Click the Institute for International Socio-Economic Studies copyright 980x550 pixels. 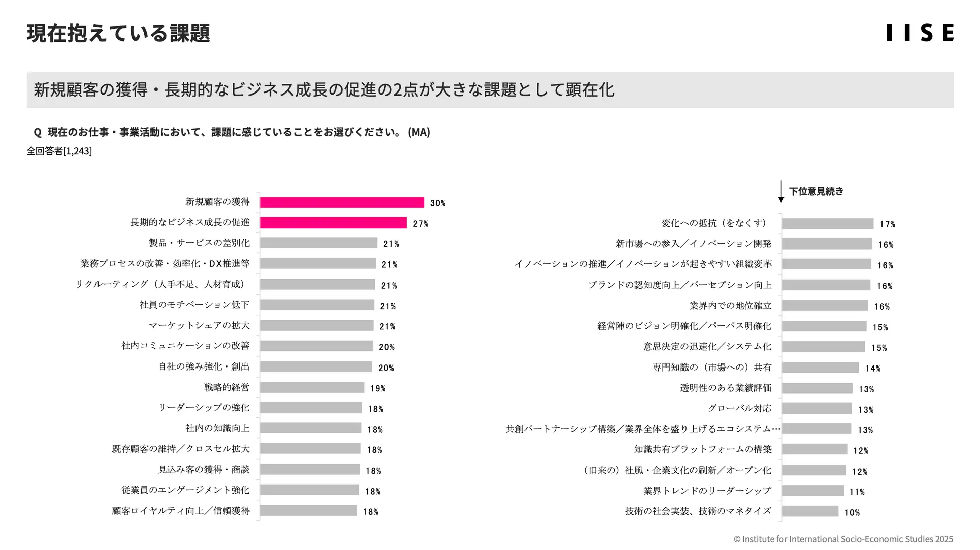(843, 539)
